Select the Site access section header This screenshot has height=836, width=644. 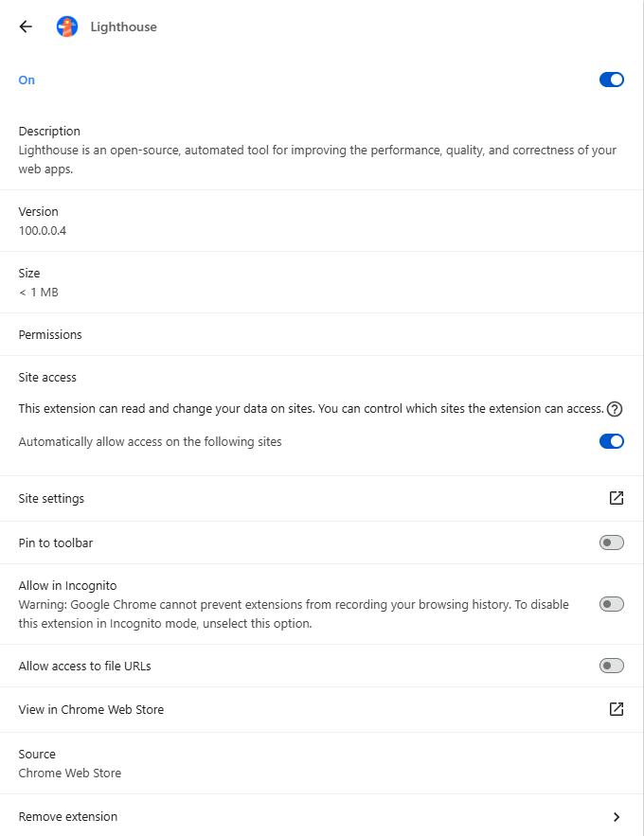tap(47, 377)
